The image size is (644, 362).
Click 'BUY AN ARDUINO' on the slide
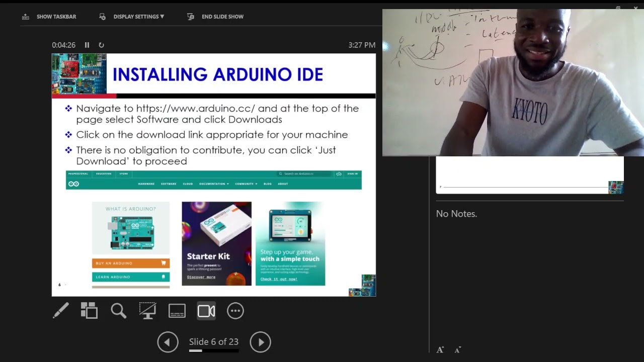coord(131,263)
